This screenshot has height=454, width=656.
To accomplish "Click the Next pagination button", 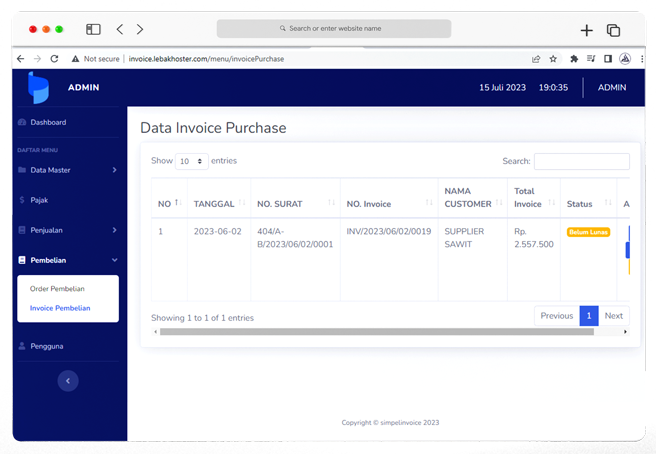I will [613, 316].
